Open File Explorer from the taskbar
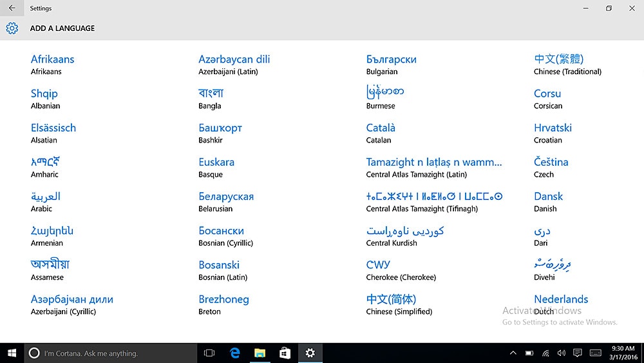 (x=260, y=353)
